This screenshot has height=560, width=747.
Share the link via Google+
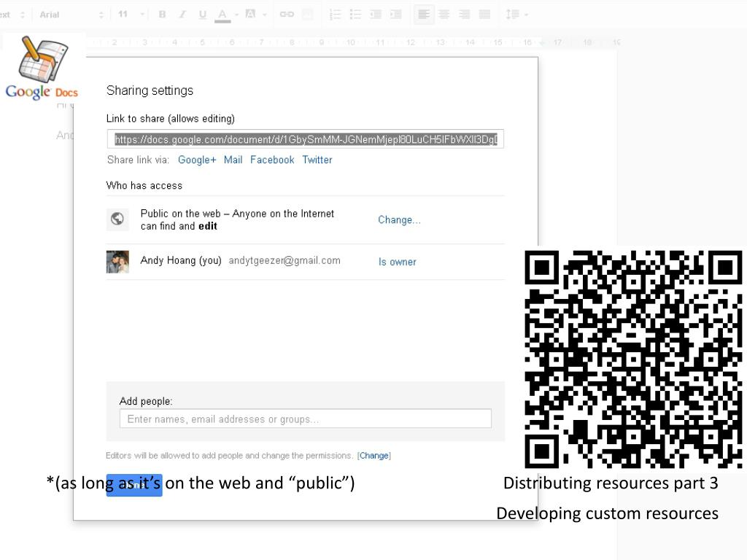tap(197, 160)
